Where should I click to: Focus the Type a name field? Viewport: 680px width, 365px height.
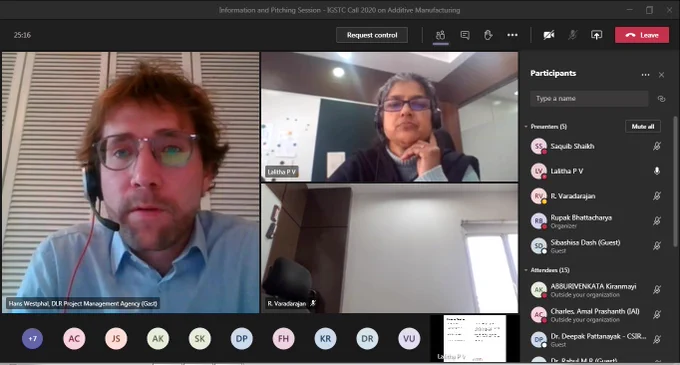[589, 98]
